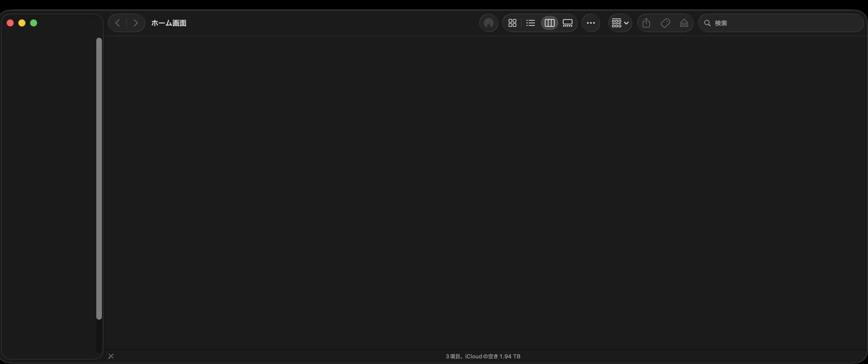Switch to gallery view

(x=567, y=23)
